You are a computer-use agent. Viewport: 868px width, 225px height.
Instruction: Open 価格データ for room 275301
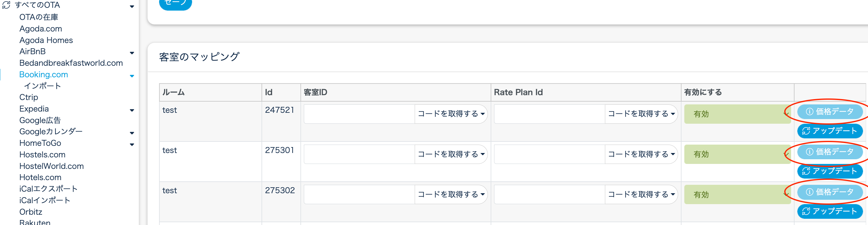[830, 152]
